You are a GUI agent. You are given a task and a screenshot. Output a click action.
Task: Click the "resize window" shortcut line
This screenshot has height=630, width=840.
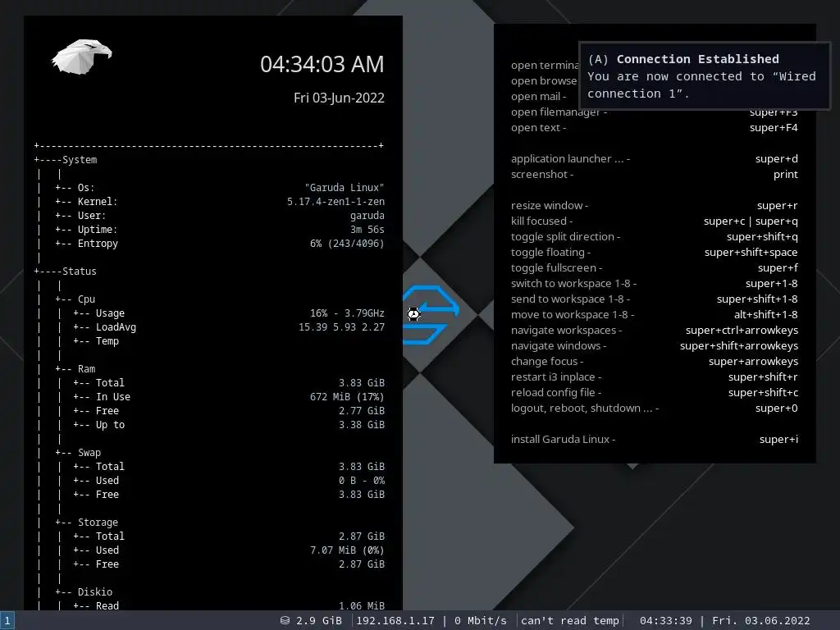(x=550, y=205)
